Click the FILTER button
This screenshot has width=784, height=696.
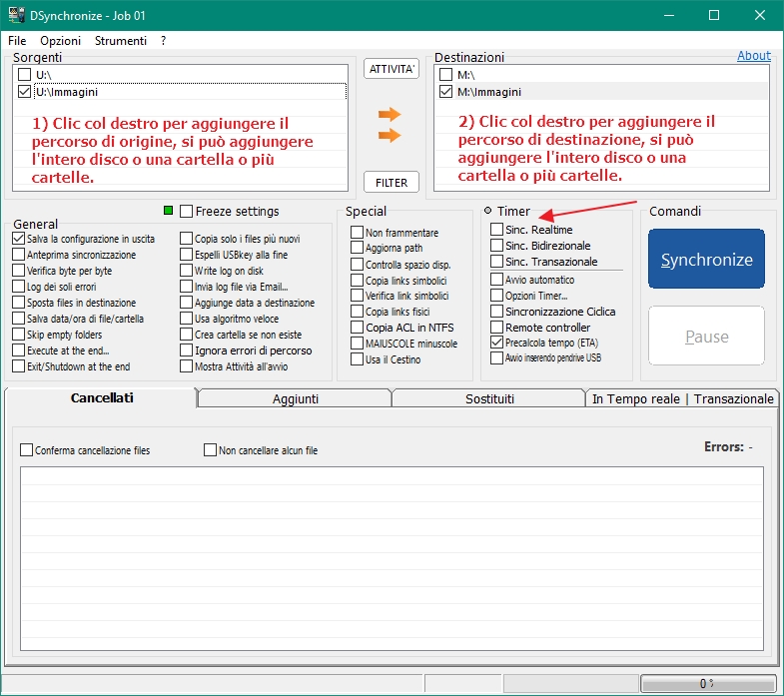point(392,183)
